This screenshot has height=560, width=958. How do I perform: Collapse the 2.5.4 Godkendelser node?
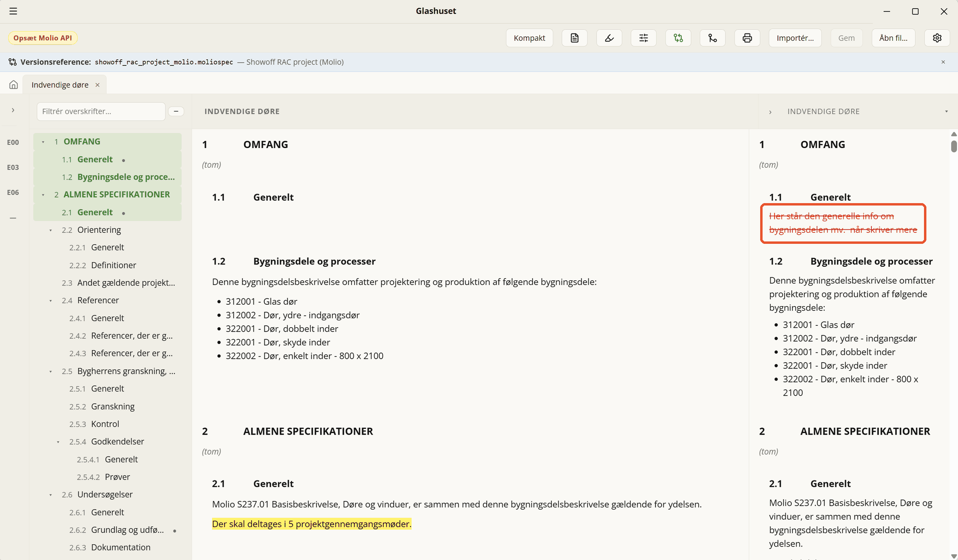coord(58,442)
